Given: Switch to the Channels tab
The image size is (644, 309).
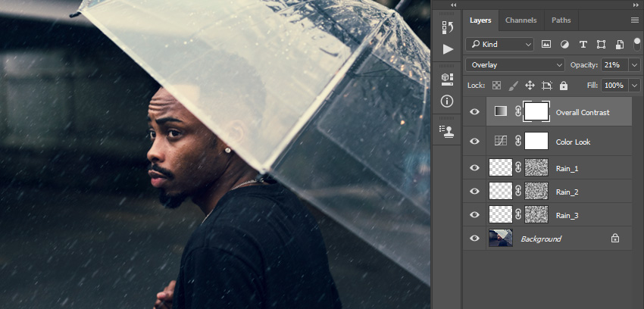Looking at the screenshot, I should point(521,20).
